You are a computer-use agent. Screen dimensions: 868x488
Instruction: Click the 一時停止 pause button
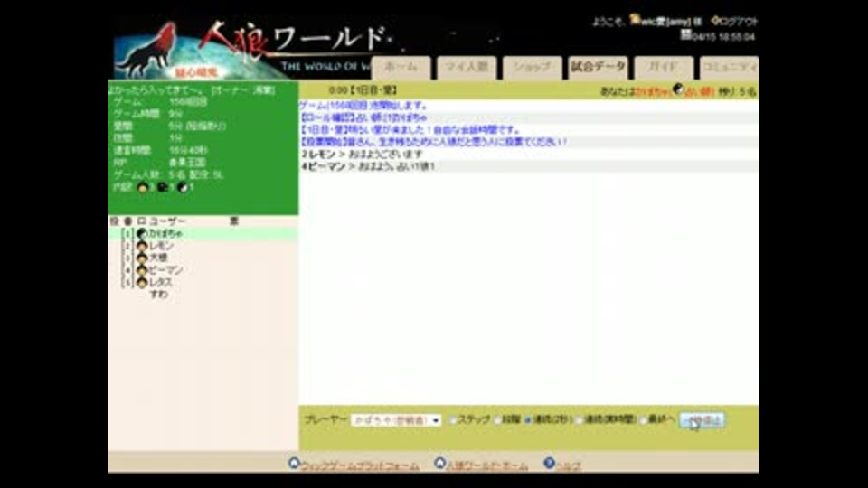point(702,420)
